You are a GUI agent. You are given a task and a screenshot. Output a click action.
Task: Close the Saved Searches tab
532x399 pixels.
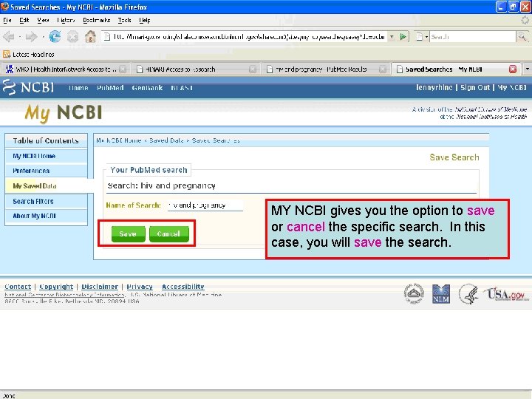pyautogui.click(x=513, y=69)
